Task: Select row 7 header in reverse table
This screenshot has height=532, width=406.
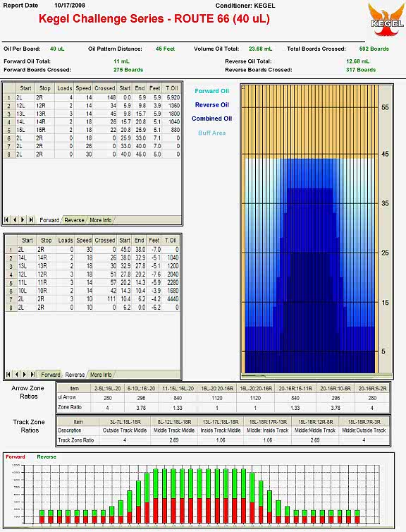Action: coord(11,300)
